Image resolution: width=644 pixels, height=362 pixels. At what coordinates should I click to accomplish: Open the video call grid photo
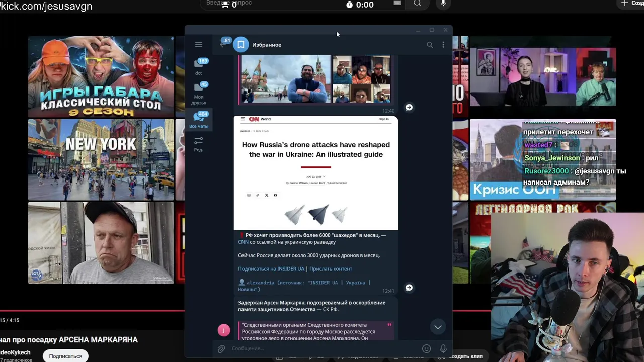coord(361,79)
